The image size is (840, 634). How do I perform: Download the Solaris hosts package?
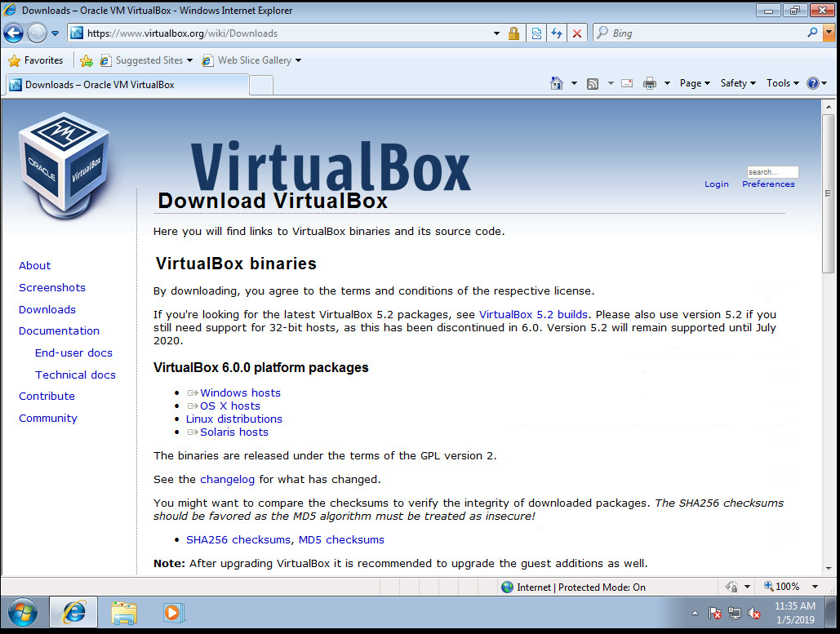233,432
